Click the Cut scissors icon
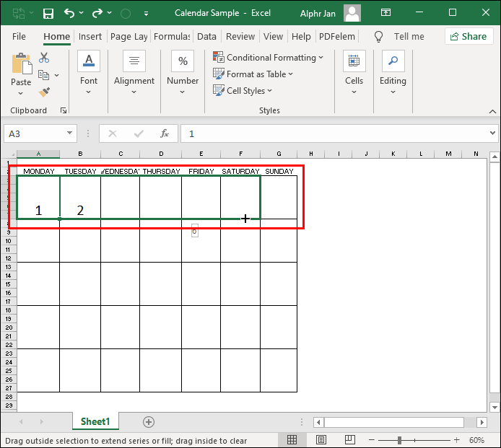 (44, 58)
